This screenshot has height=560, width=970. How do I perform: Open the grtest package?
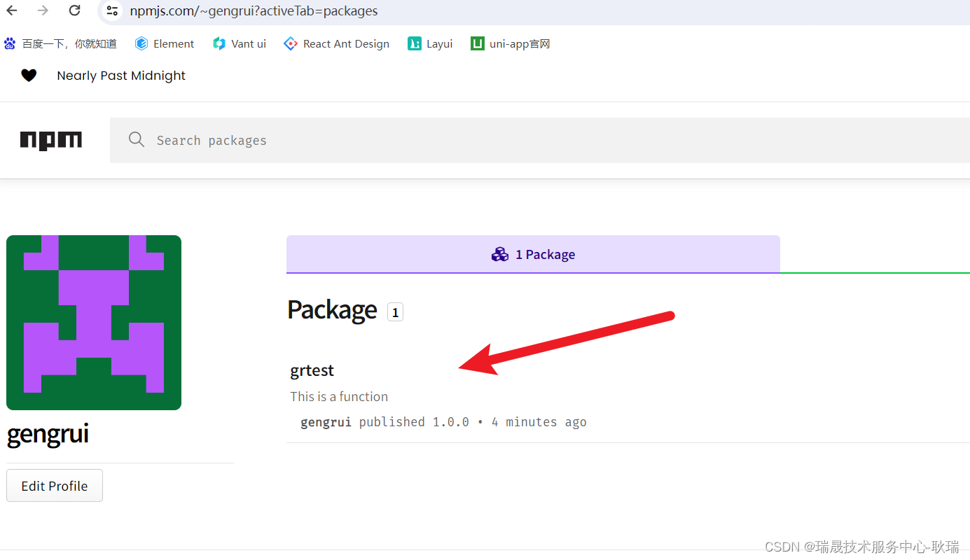312,370
